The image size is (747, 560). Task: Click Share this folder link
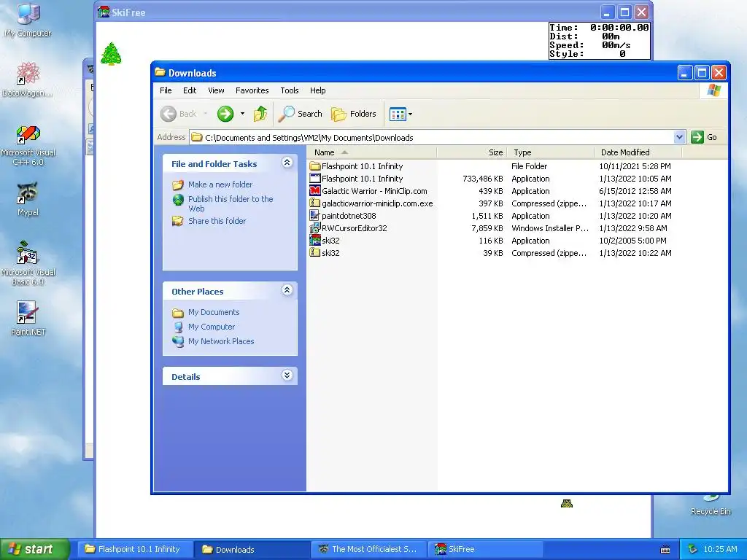tap(217, 221)
